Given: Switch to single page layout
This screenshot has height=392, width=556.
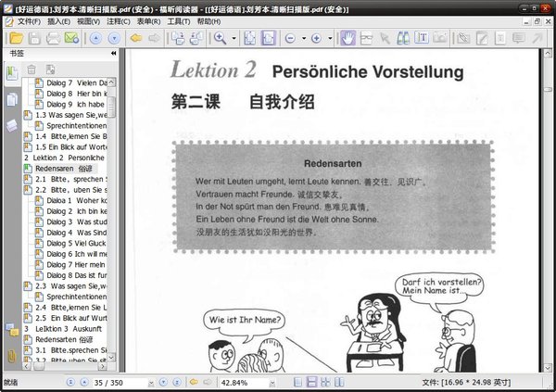Looking at the screenshot, I should pyautogui.click(x=298, y=382).
